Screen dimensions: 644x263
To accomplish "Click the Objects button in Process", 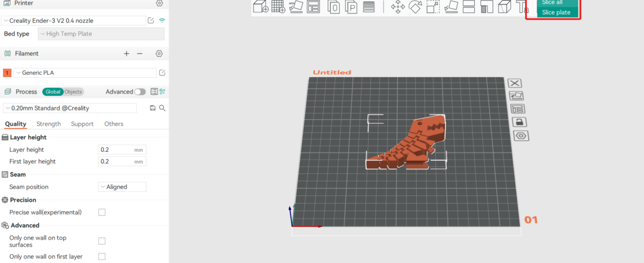I will (73, 92).
